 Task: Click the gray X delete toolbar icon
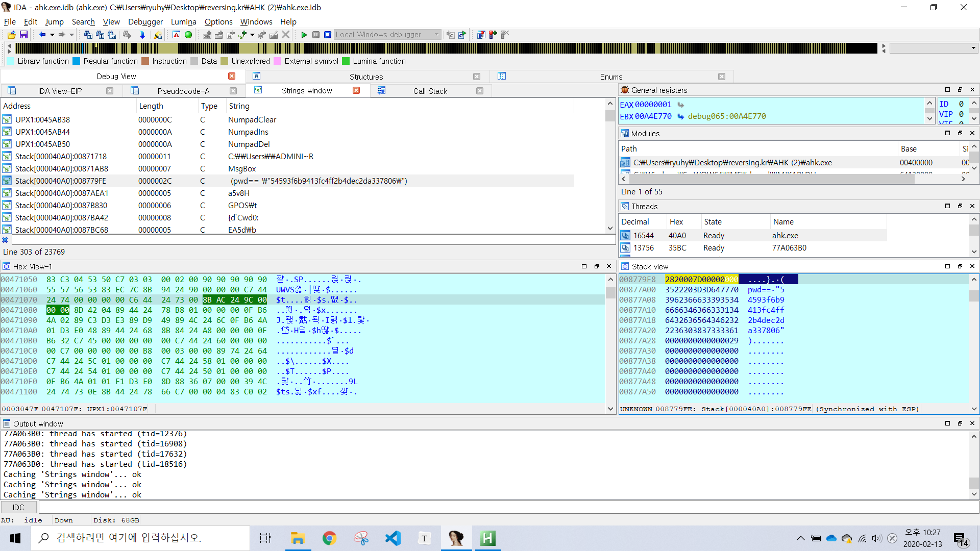click(286, 35)
